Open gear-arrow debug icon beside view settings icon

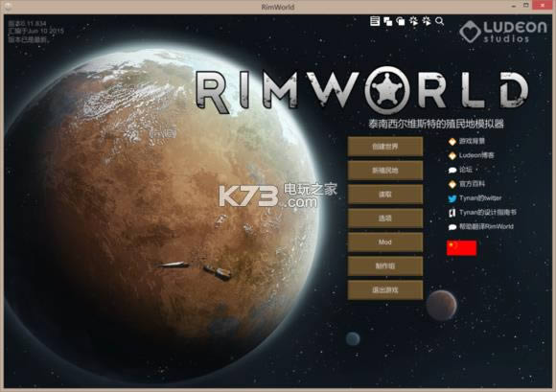point(413,21)
